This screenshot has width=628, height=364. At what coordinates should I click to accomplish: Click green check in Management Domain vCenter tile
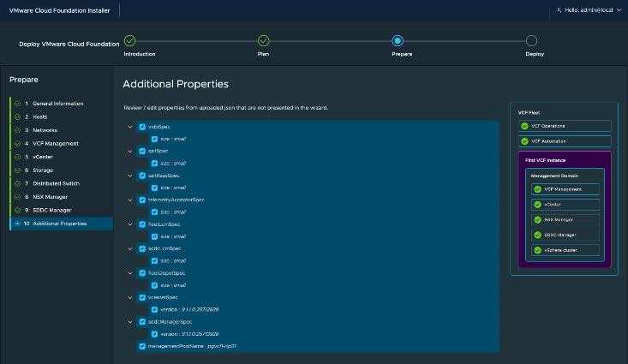point(537,204)
